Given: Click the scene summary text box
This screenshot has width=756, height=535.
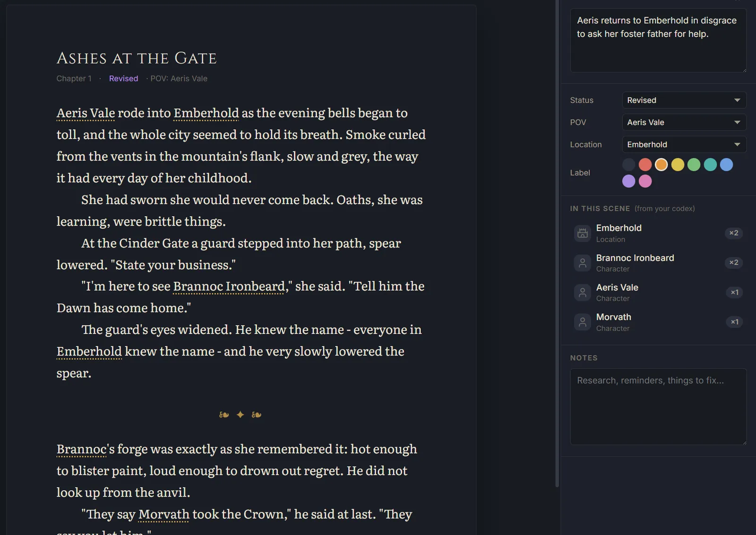Looking at the screenshot, I should click(658, 40).
